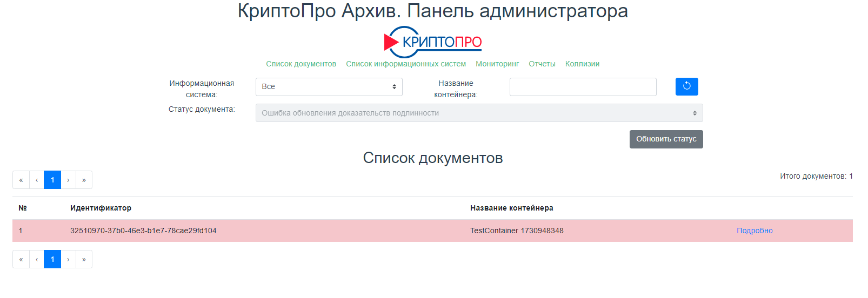Click the КриптоПро logo
Image resolution: width=868 pixels, height=298 pixels.
(x=433, y=42)
